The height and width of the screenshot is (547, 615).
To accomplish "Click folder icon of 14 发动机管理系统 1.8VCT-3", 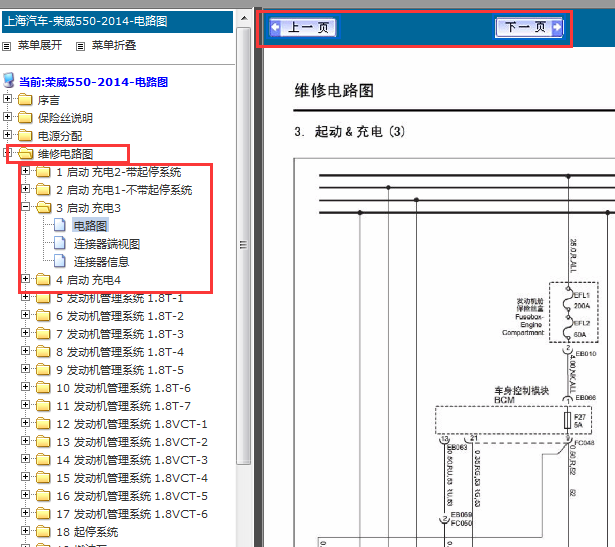I will click(x=43, y=460).
